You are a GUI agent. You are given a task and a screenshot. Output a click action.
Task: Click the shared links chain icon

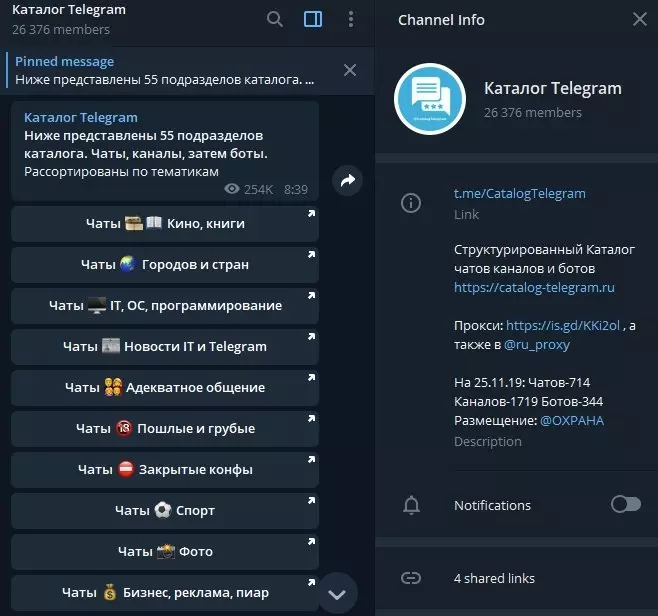[x=411, y=578]
